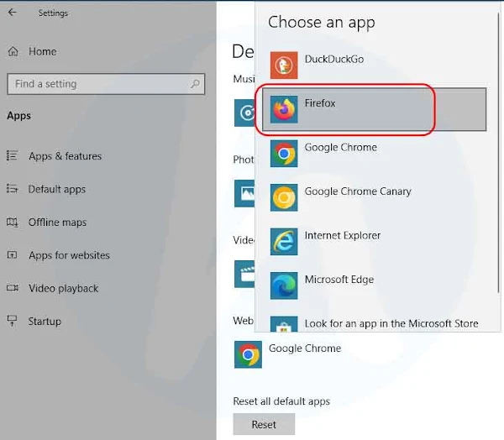Choose the Internet Explorer icon
Image resolution: width=504 pixels, height=440 pixels.
284,241
